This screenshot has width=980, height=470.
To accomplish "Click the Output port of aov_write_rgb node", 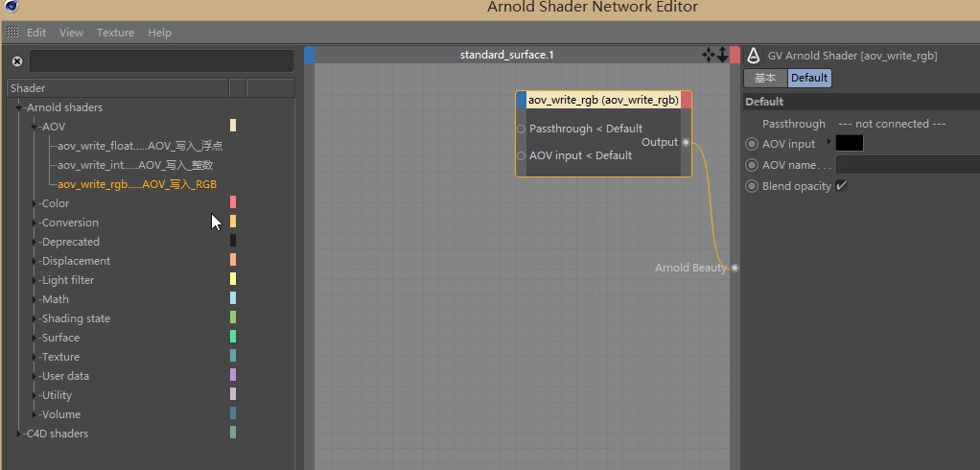I will point(686,143).
